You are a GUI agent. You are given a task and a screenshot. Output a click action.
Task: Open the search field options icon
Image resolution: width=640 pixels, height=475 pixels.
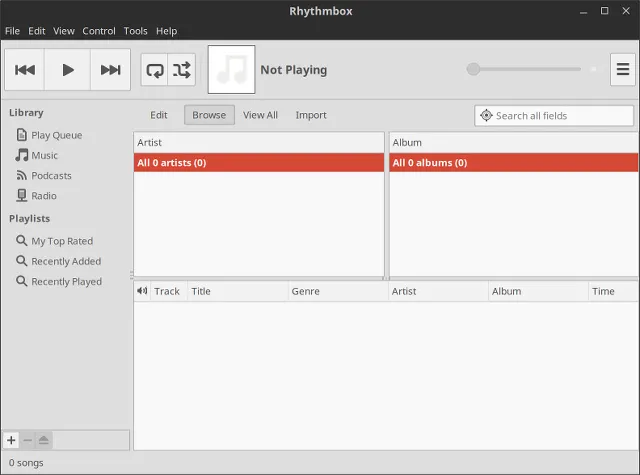point(486,116)
